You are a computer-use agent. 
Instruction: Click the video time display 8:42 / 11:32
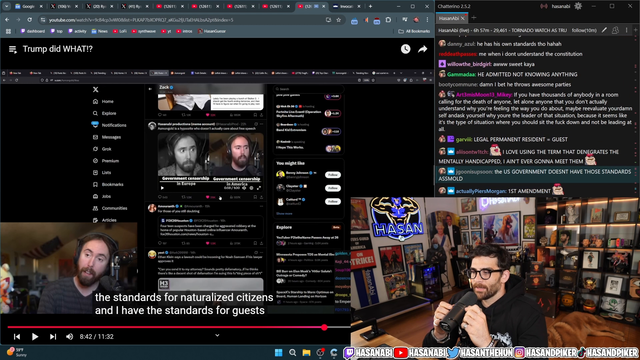(97, 337)
